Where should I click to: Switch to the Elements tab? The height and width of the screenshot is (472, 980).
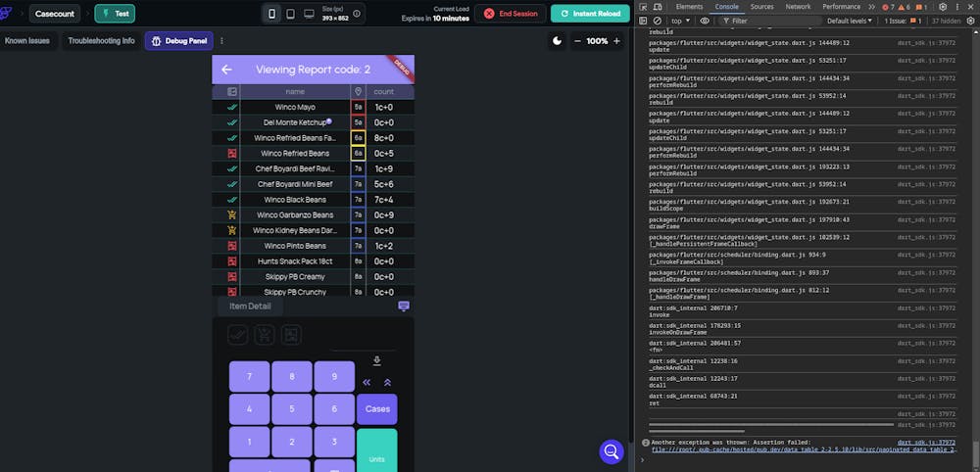tap(689, 7)
